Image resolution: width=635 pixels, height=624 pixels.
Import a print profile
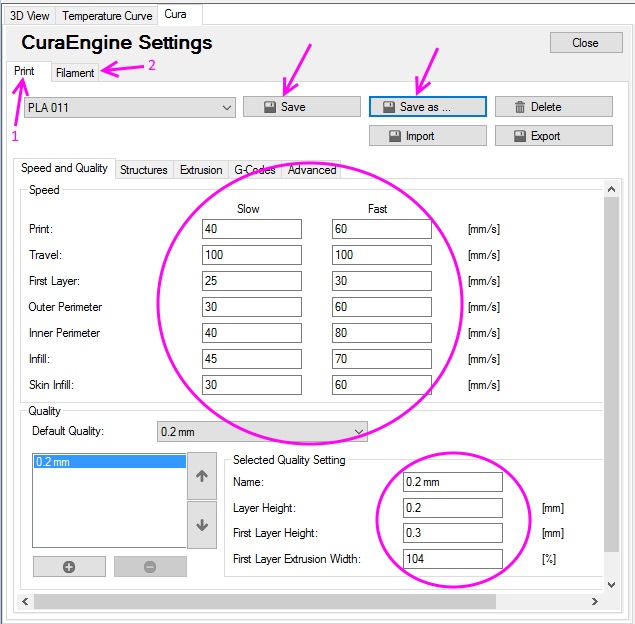tap(427, 136)
